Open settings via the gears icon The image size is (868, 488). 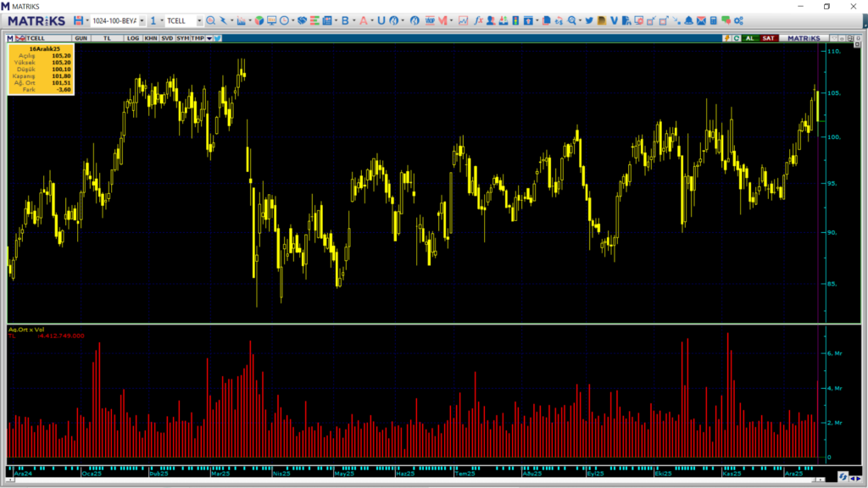point(738,20)
